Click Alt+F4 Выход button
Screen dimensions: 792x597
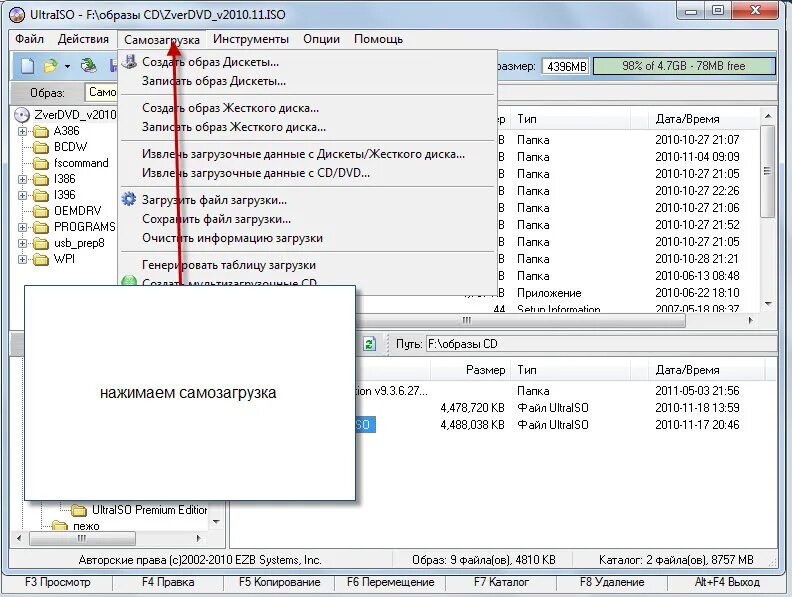point(727,582)
